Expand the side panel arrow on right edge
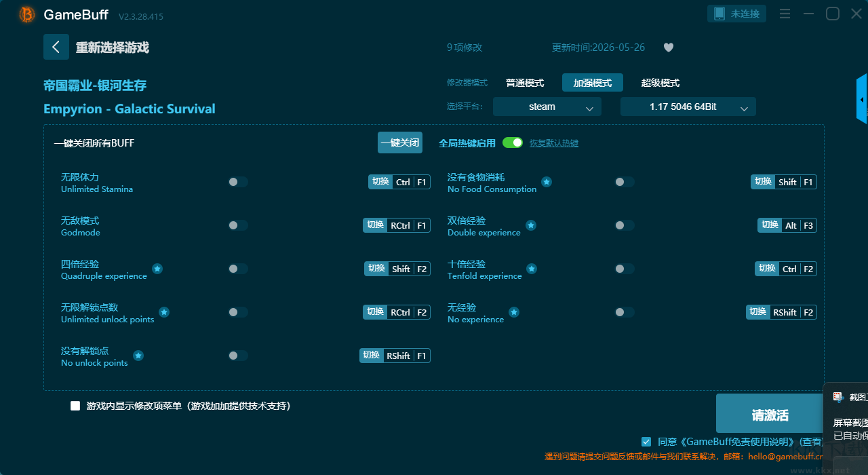 pos(862,99)
